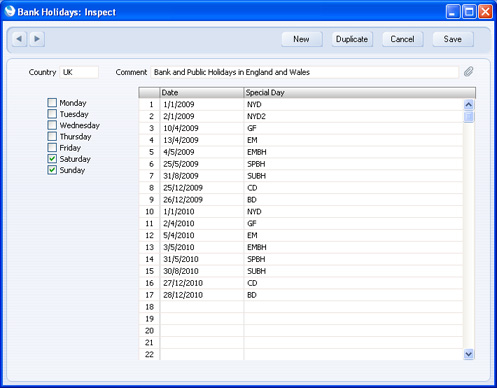
Task: Click the NYD cell in row 10
Action: [353, 212]
